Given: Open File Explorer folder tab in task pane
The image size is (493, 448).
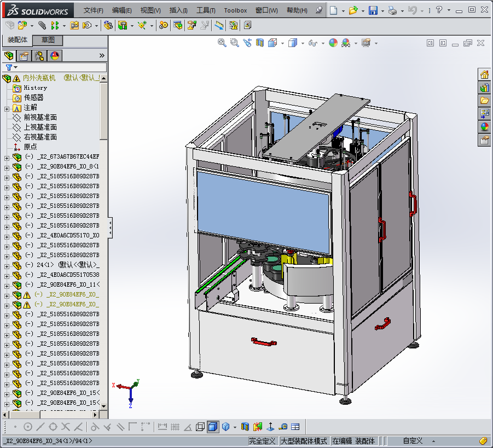Looking at the screenshot, I should click(484, 101).
